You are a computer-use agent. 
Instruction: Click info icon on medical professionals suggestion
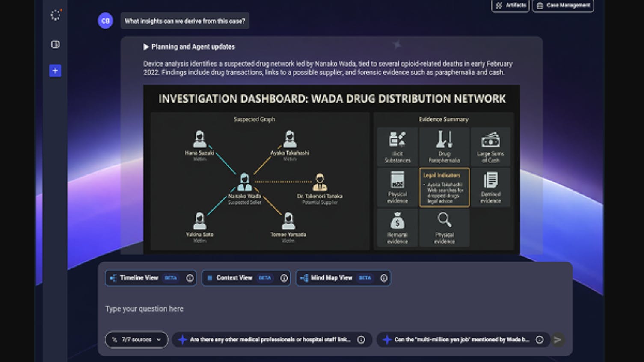tap(361, 340)
